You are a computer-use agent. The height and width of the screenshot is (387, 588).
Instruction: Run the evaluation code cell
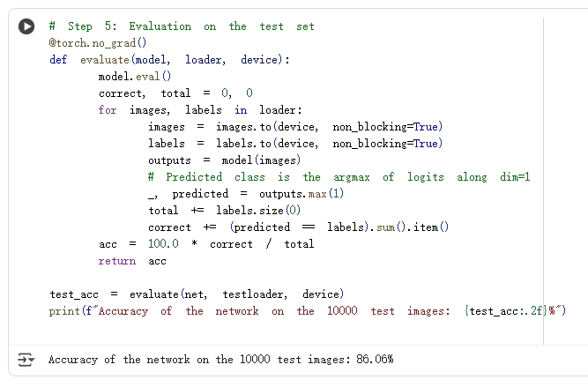27,27
